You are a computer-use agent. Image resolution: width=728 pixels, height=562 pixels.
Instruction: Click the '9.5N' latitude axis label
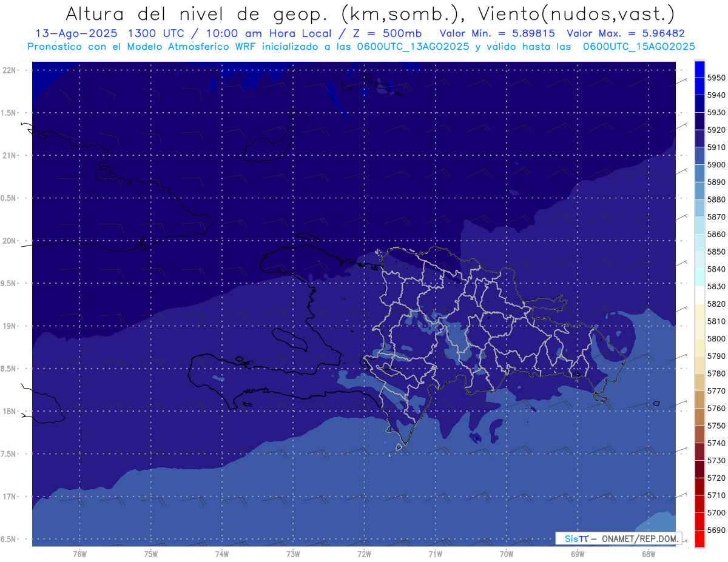coord(9,284)
